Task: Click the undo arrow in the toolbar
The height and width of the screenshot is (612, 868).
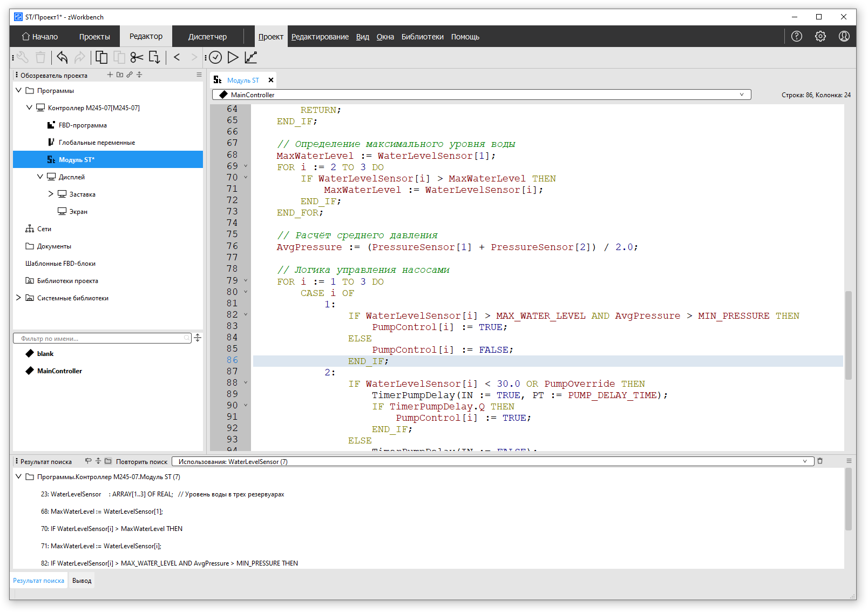Action: pos(62,57)
